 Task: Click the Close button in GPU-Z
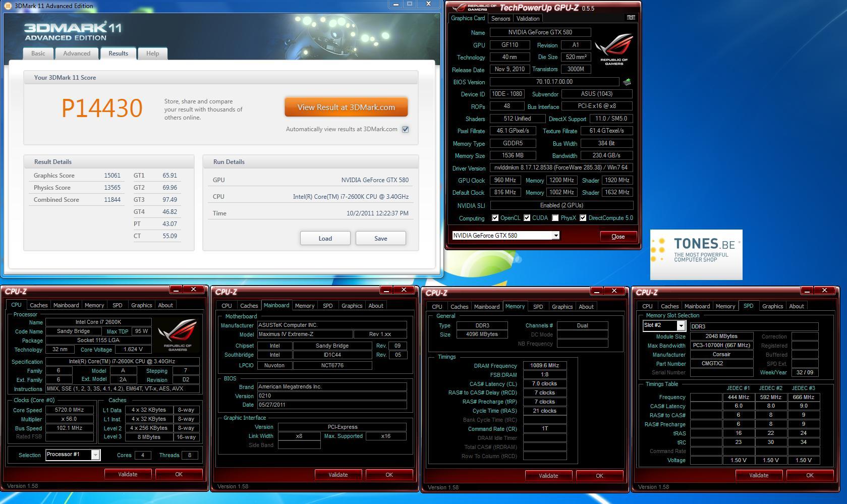(618, 237)
